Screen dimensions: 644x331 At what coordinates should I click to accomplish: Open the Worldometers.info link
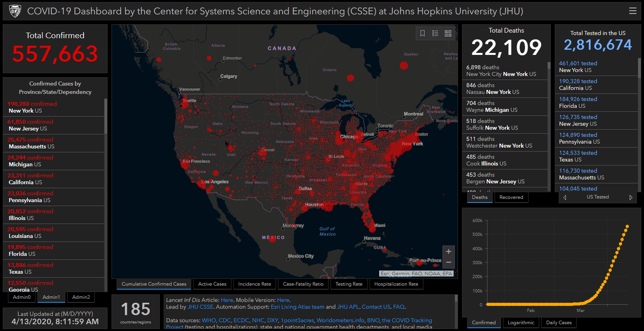tap(341, 320)
